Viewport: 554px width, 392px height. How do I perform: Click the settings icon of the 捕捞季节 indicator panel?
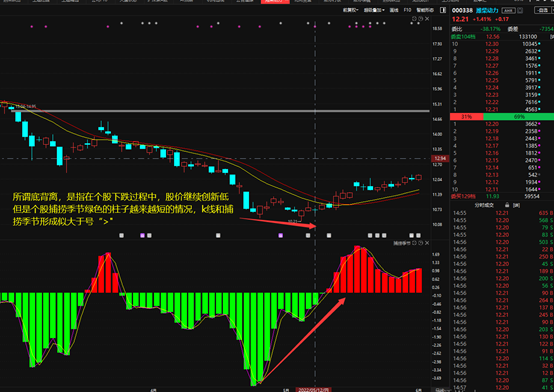click(x=415, y=243)
